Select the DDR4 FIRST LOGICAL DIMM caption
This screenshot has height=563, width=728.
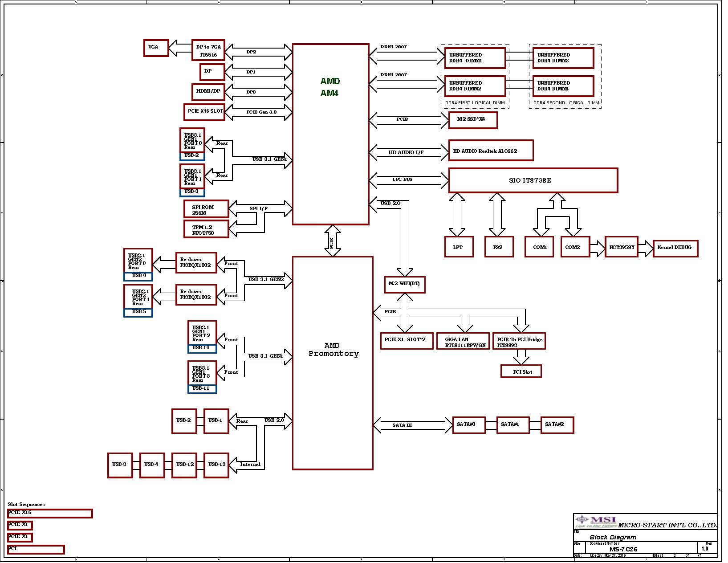475,103
